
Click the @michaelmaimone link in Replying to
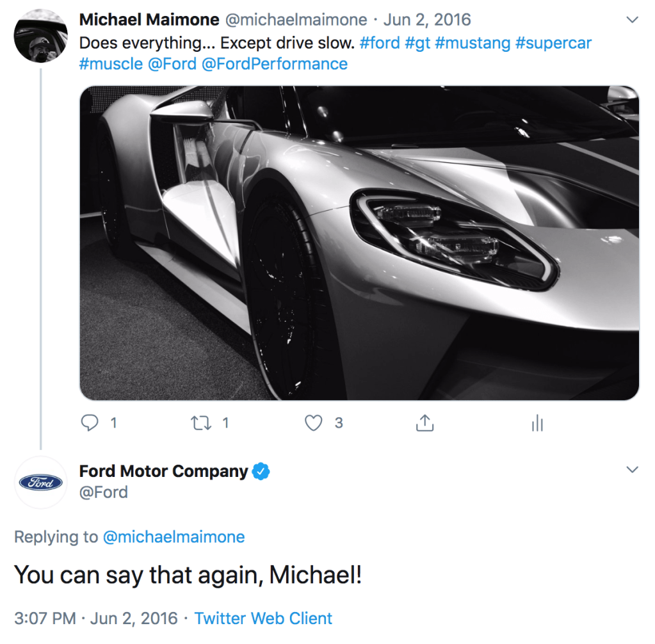[x=174, y=536]
